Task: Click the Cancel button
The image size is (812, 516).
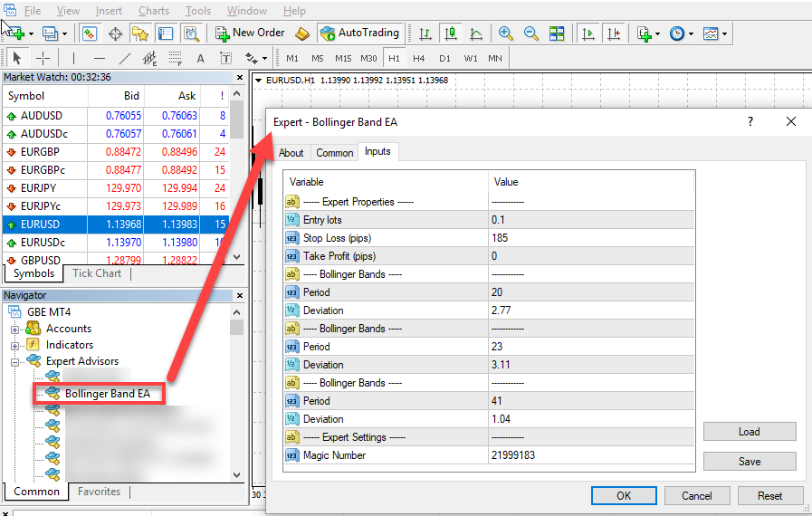Action: point(696,496)
